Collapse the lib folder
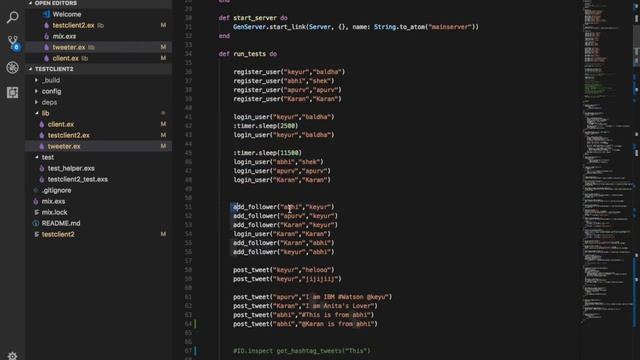This screenshot has width=640, height=360. (x=45, y=113)
